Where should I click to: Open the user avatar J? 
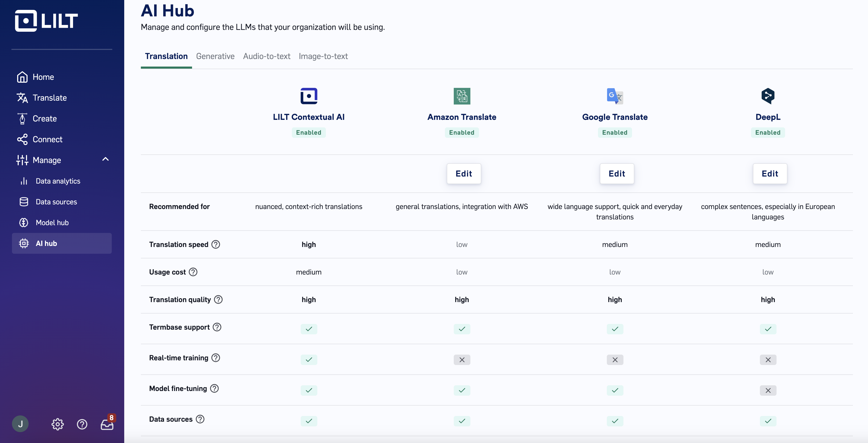(x=20, y=424)
